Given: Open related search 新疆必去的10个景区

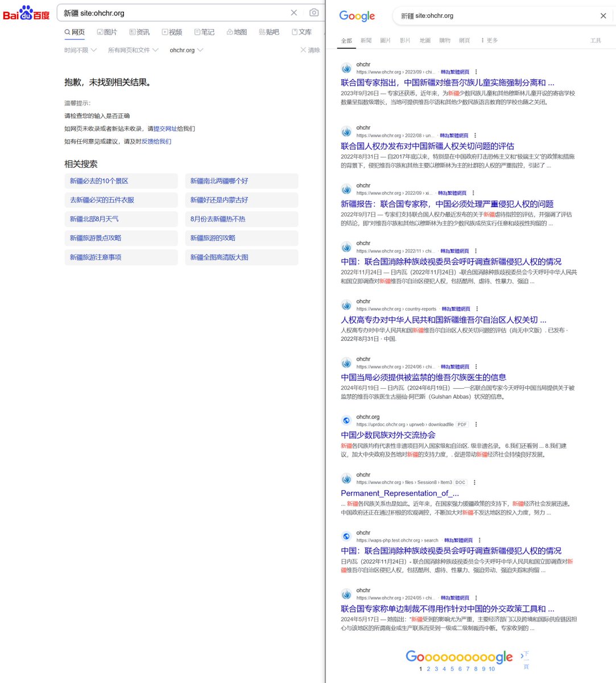Looking at the screenshot, I should point(121,181).
